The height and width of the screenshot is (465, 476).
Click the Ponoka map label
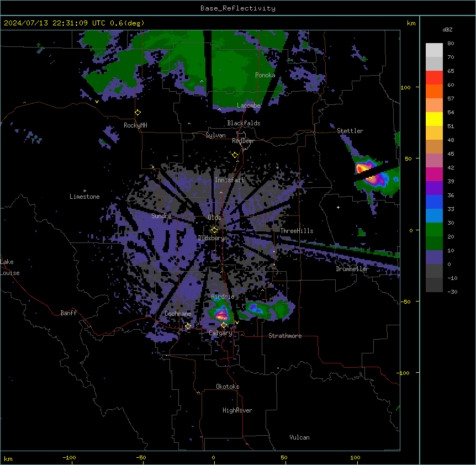265,75
